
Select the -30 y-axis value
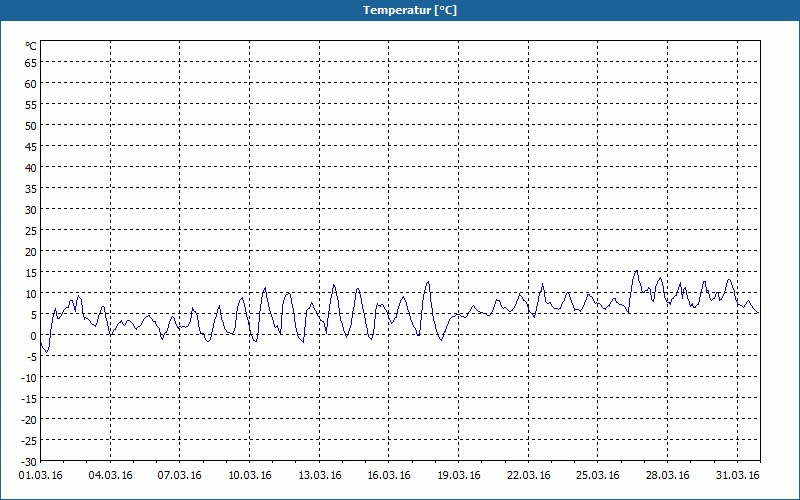29,462
